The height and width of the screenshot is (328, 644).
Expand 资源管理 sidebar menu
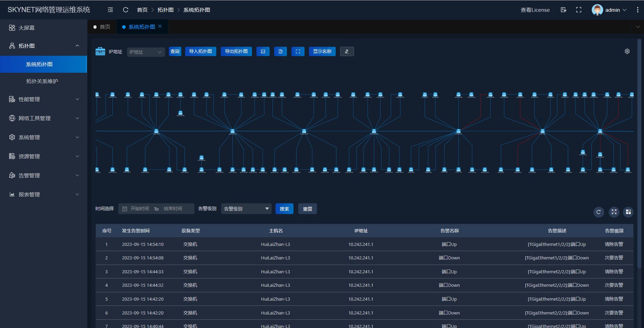[x=44, y=156]
